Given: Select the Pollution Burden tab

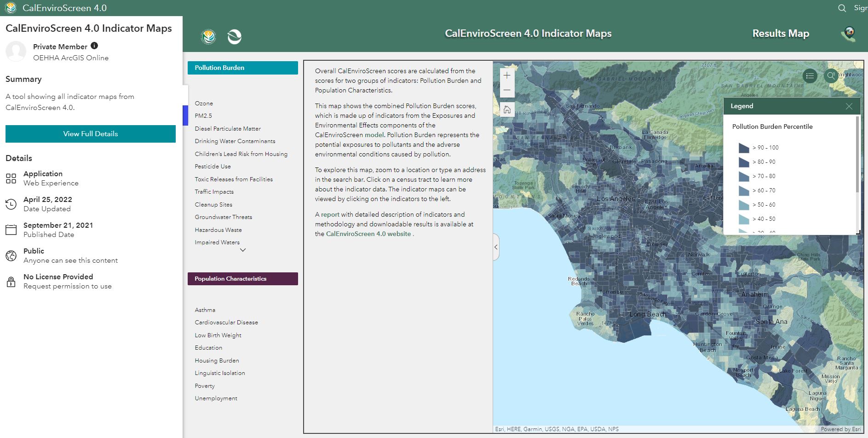Looking at the screenshot, I should pos(243,68).
